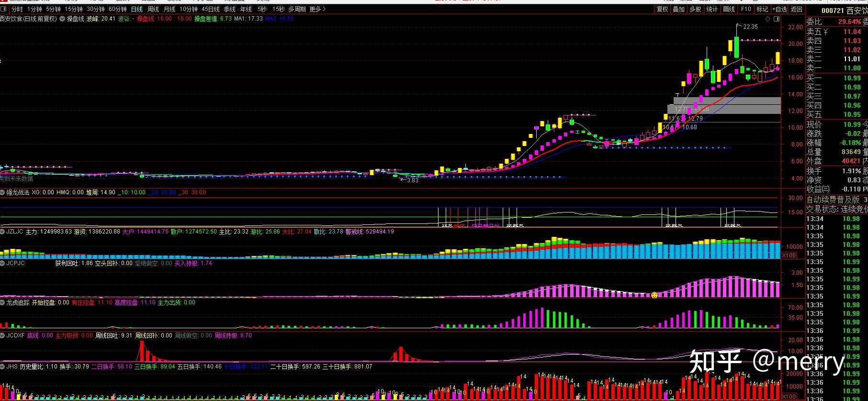This screenshot has height=401, width=868.
Task: Select the 1分钟 period
Action: coord(34,10)
